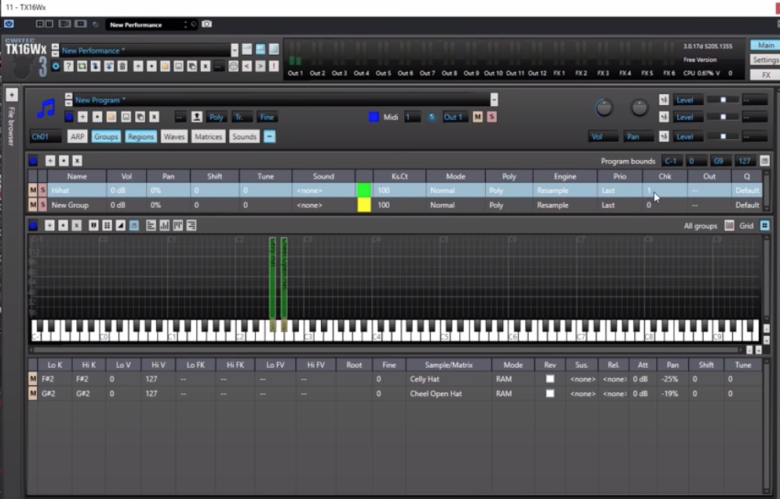This screenshot has height=499, width=780.
Task: Open the New Program dropdown arrow
Action: pyautogui.click(x=494, y=100)
